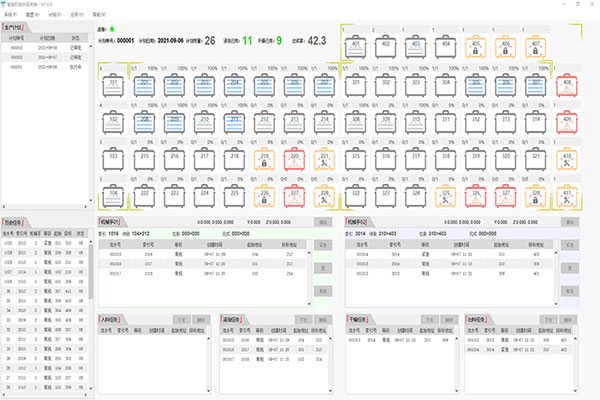Open the 任务 menu
The width and height of the screenshot is (600, 400).
[77, 15]
